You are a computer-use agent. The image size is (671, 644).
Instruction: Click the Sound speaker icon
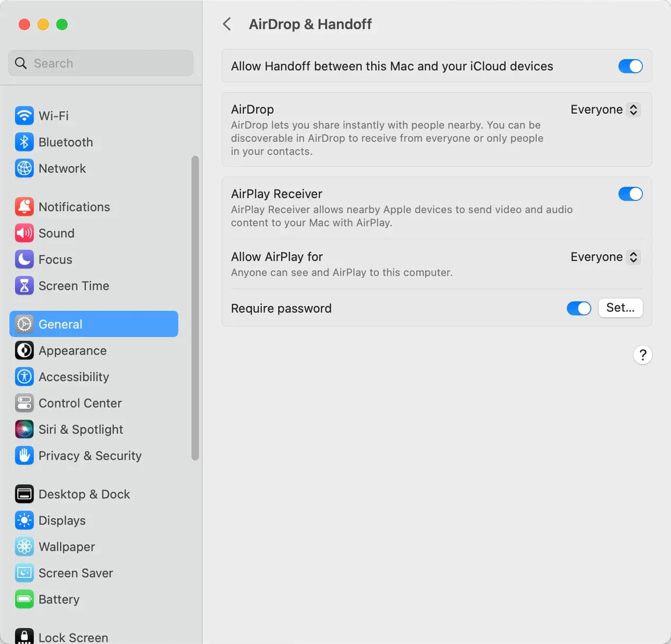[24, 233]
